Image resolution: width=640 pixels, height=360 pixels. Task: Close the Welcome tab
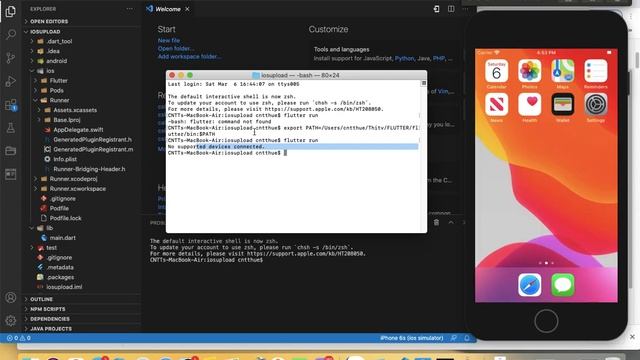point(187,9)
